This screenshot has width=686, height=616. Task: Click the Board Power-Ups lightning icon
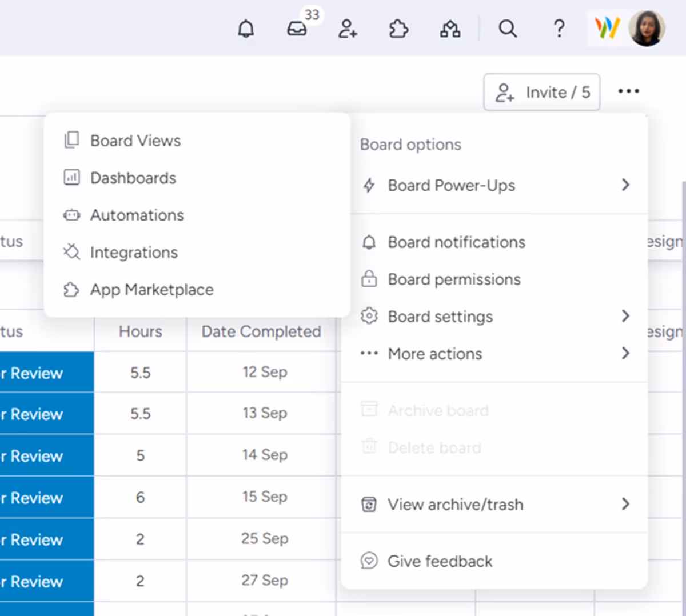point(369,185)
